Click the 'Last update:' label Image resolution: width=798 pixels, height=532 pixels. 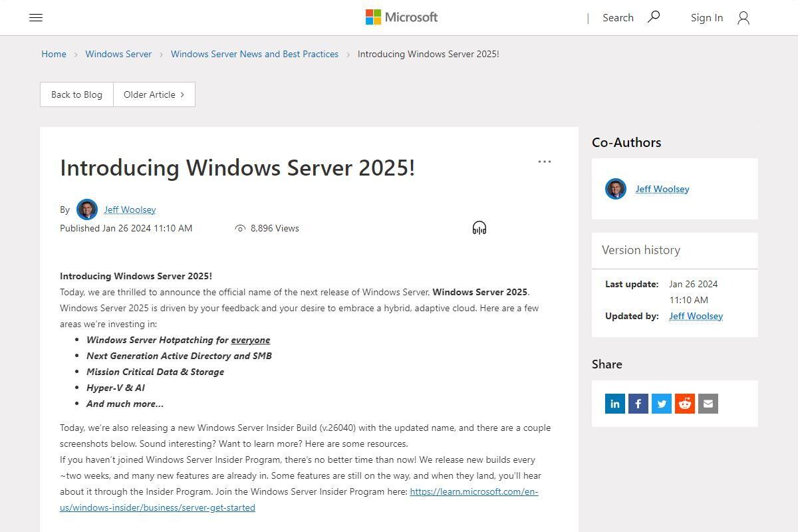[x=632, y=284]
